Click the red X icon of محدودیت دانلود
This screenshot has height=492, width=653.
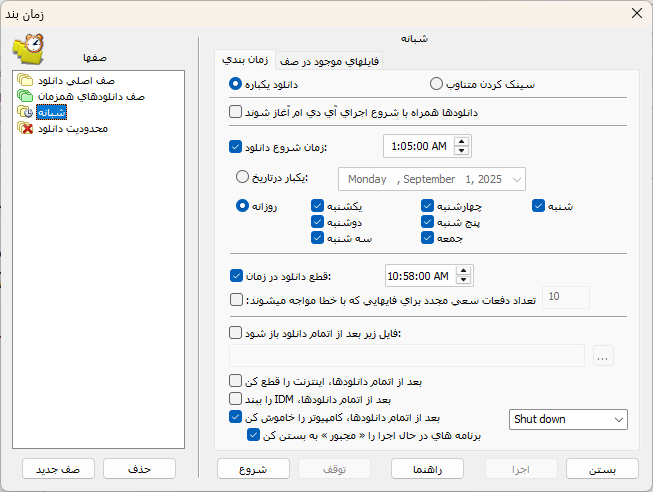click(25, 128)
